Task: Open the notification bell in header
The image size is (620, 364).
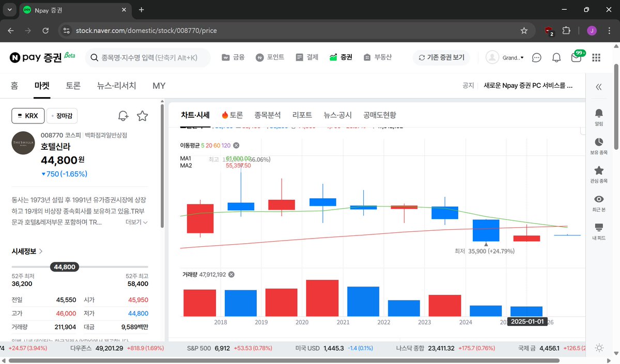Action: tap(556, 58)
